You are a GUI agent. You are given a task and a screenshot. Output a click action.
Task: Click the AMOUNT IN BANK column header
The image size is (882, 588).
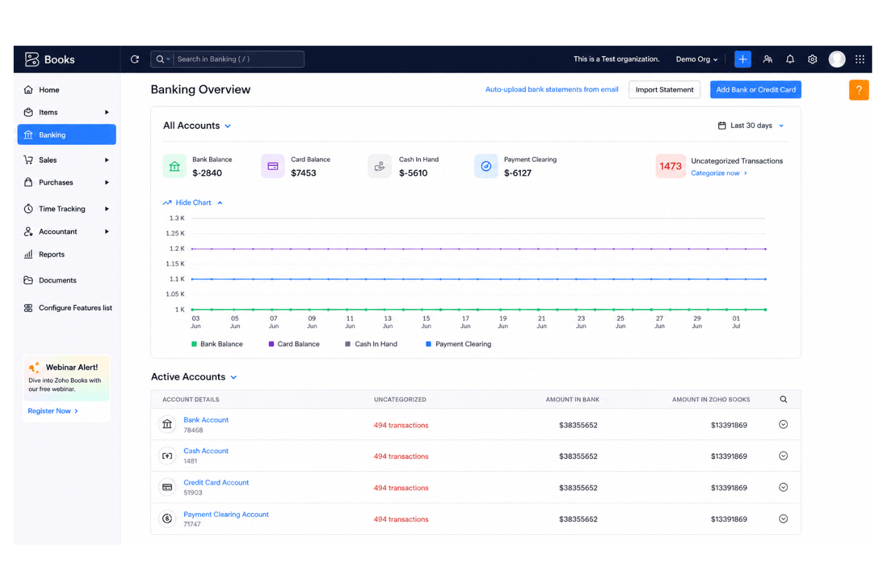573,400
